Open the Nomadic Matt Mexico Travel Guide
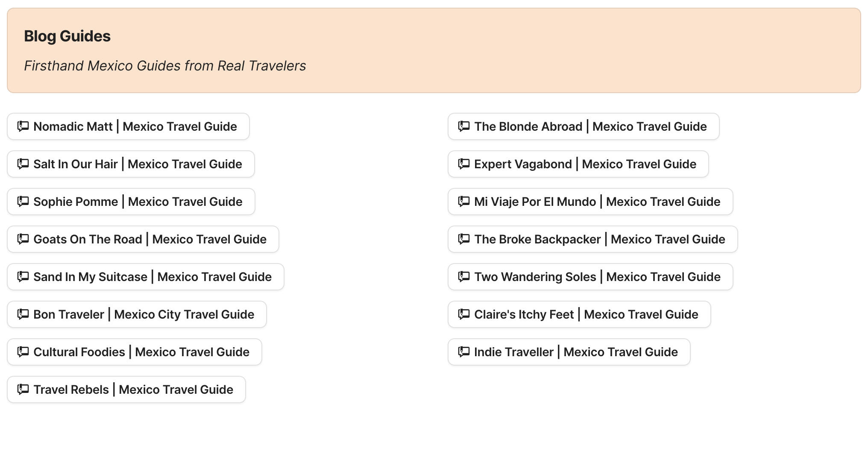Screen dimensions: 868x451 pos(128,126)
